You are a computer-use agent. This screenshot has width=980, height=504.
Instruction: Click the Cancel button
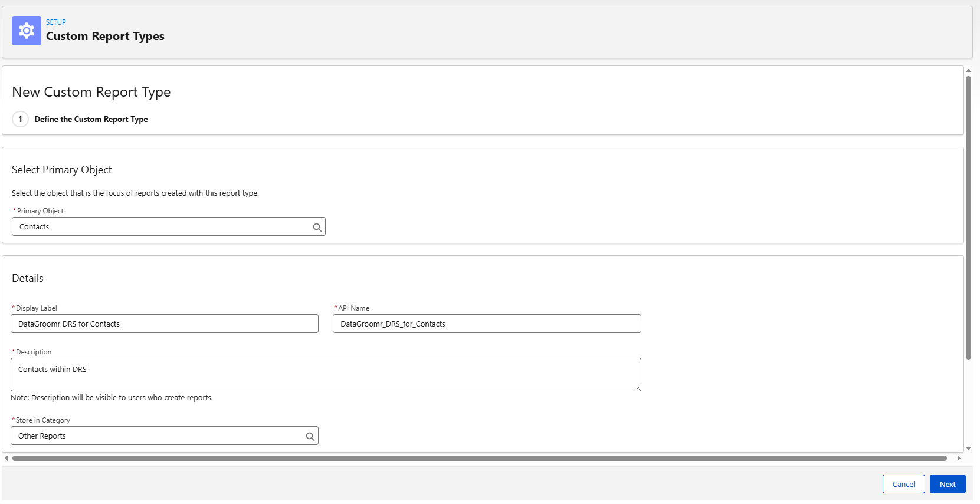click(903, 484)
